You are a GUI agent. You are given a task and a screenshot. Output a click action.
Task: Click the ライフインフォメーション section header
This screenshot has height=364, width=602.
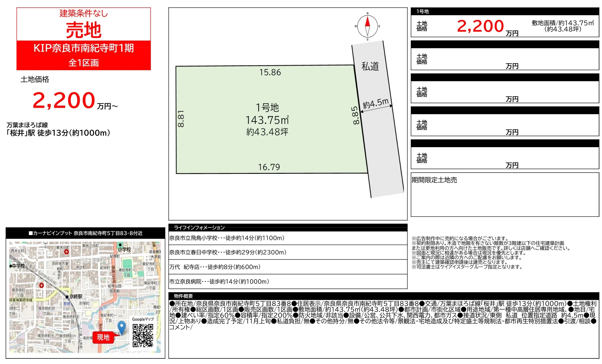pyautogui.click(x=288, y=227)
